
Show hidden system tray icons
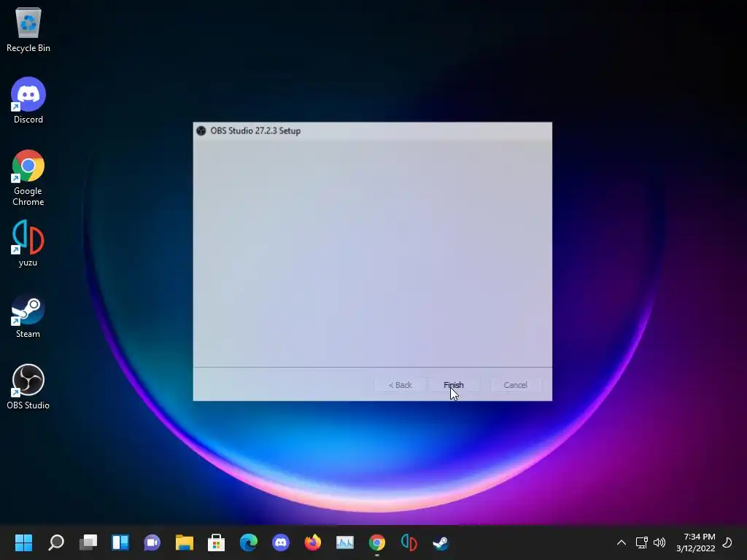click(x=622, y=542)
